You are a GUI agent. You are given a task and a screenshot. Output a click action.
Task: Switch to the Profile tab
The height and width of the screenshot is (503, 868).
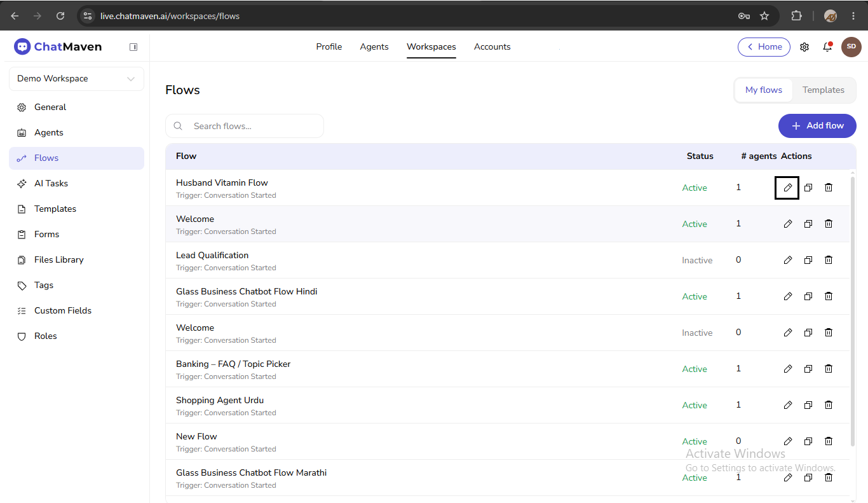click(329, 46)
